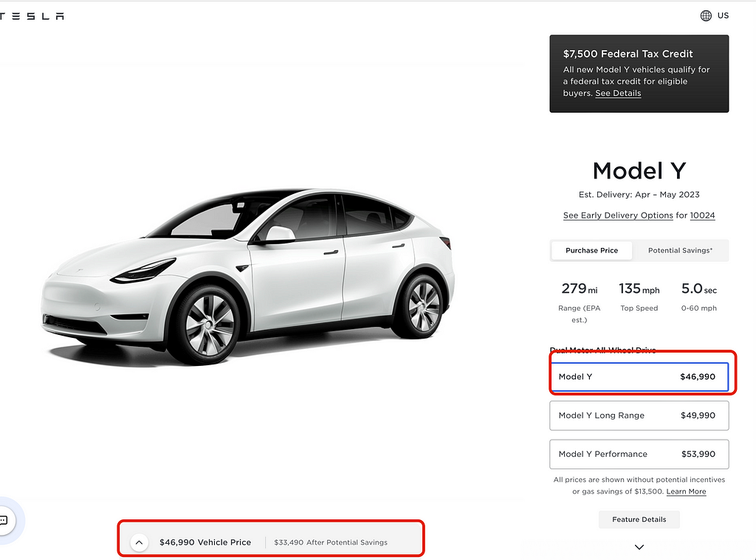Select the Model Y base trim
This screenshot has height=560, width=756.
(x=639, y=377)
